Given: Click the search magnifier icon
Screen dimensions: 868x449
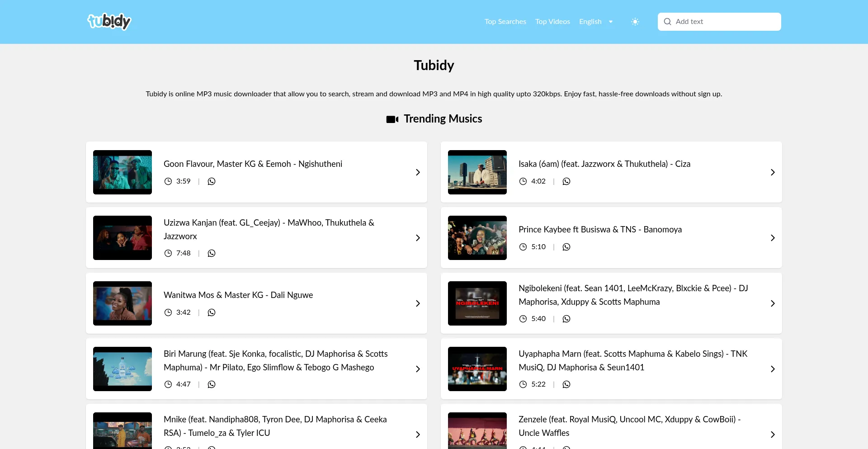Looking at the screenshot, I should pyautogui.click(x=667, y=22).
